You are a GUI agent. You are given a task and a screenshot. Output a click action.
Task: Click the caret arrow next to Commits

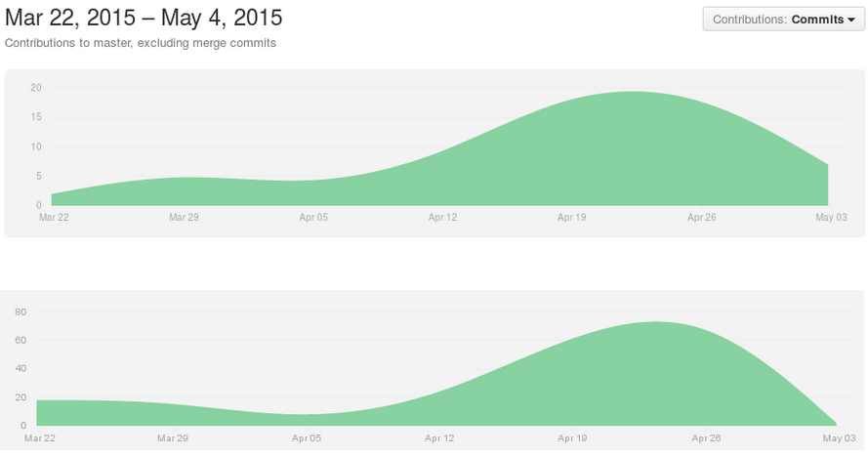(x=851, y=20)
